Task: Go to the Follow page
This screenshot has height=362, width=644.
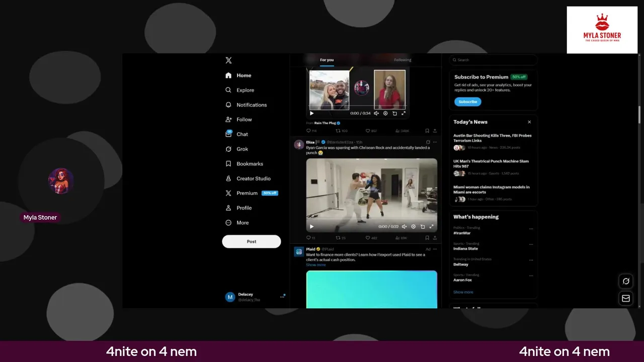Action: point(238,119)
